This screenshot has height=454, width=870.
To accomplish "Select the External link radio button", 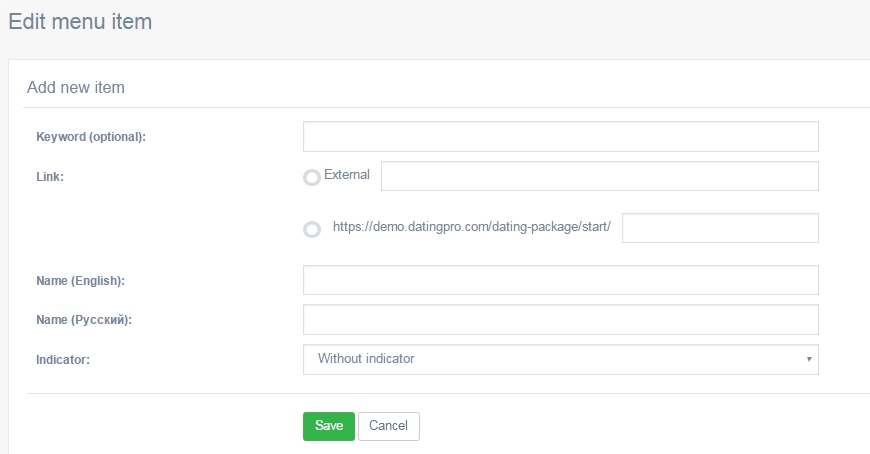I will (x=312, y=178).
